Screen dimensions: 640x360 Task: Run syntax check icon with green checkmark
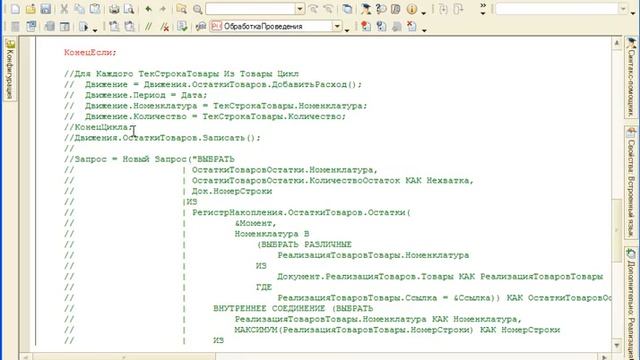click(182, 27)
